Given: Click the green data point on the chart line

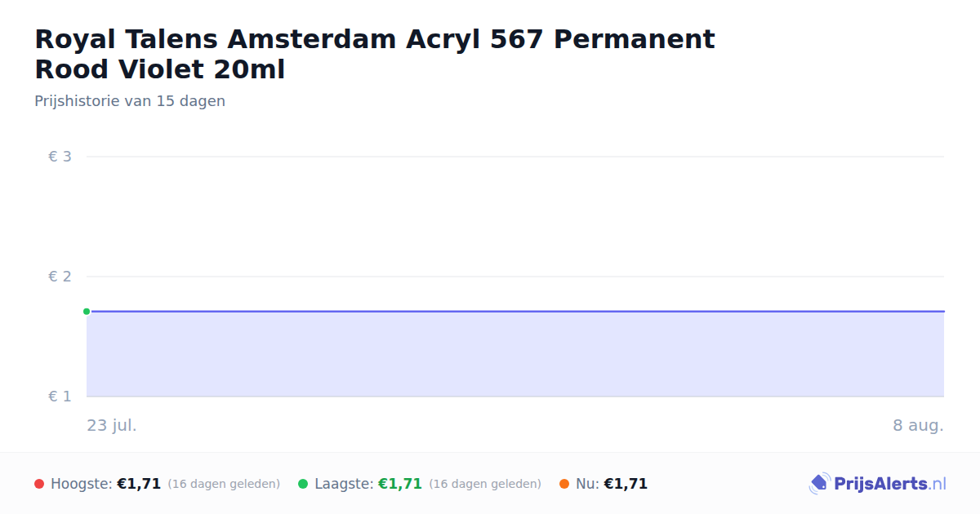Looking at the screenshot, I should click(87, 312).
